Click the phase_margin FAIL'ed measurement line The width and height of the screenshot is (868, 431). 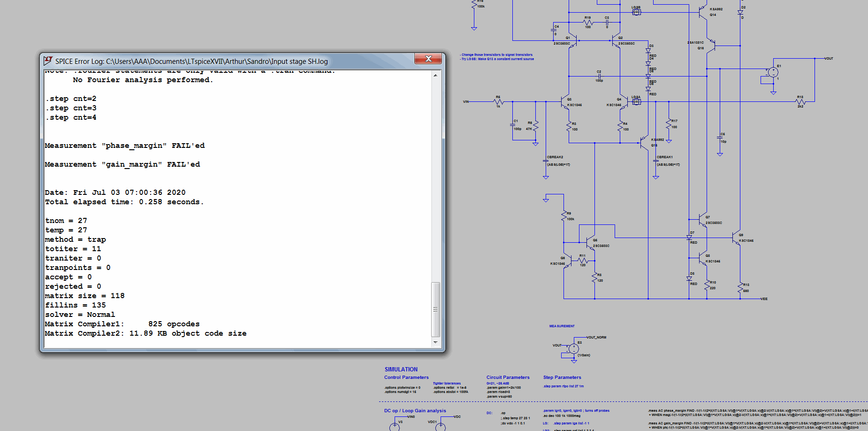point(125,146)
